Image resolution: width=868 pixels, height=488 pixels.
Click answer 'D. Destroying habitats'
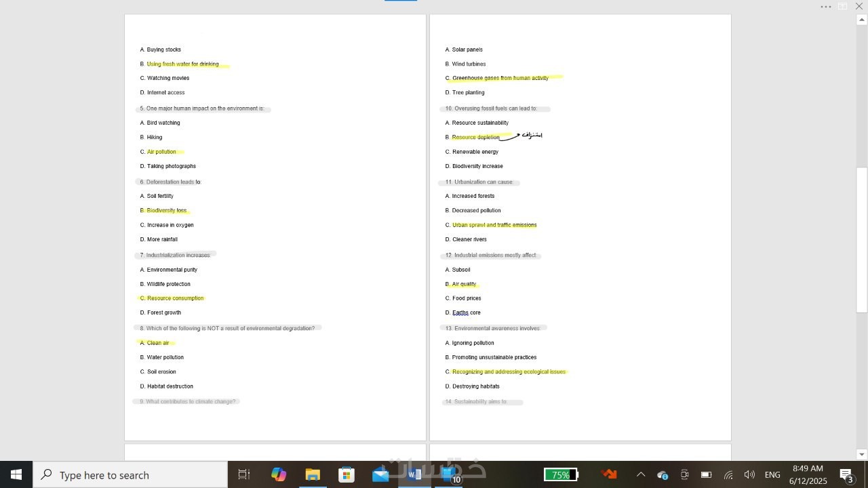tap(473, 386)
